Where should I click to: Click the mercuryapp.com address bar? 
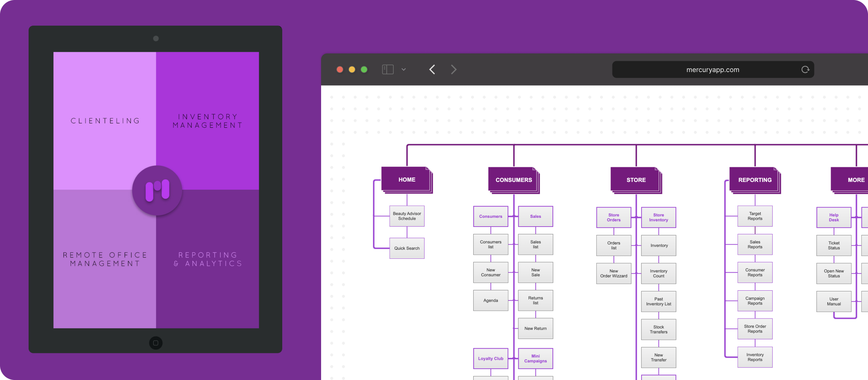click(713, 70)
